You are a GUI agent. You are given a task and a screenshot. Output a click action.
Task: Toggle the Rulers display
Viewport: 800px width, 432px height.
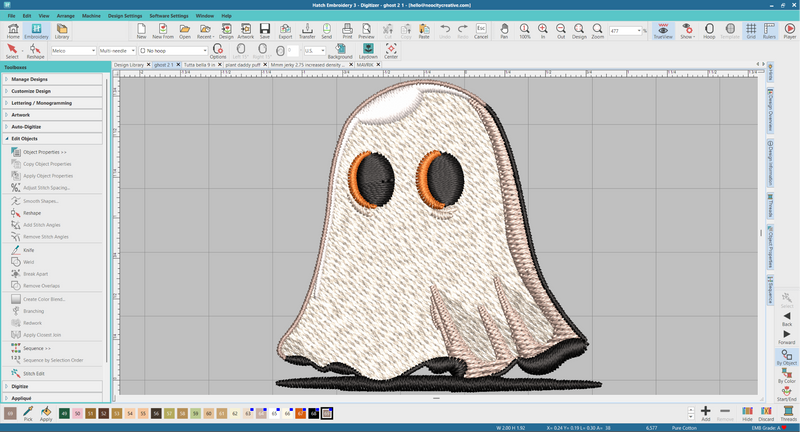769,31
